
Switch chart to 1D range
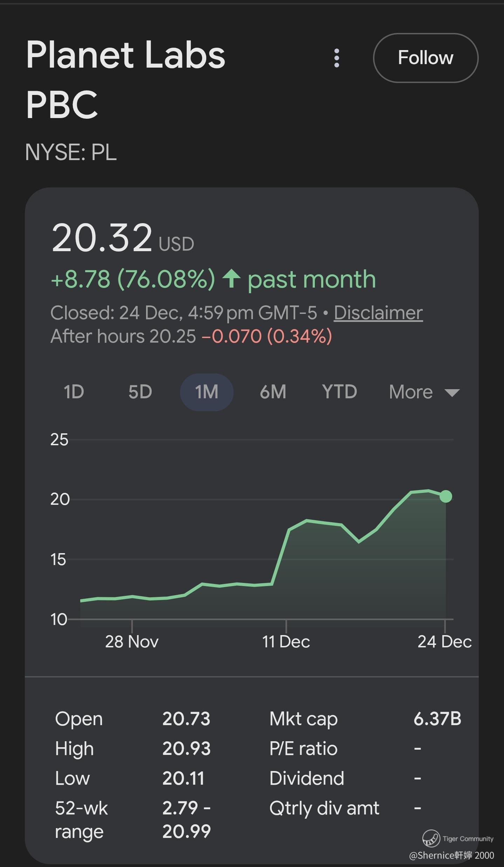[74, 392]
